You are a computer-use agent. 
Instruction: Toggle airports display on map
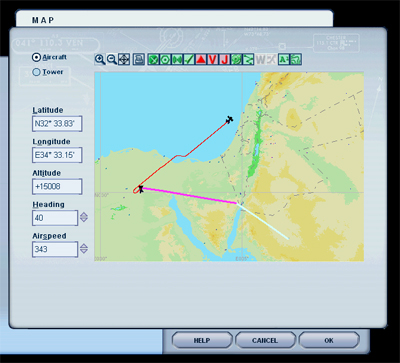[153, 60]
